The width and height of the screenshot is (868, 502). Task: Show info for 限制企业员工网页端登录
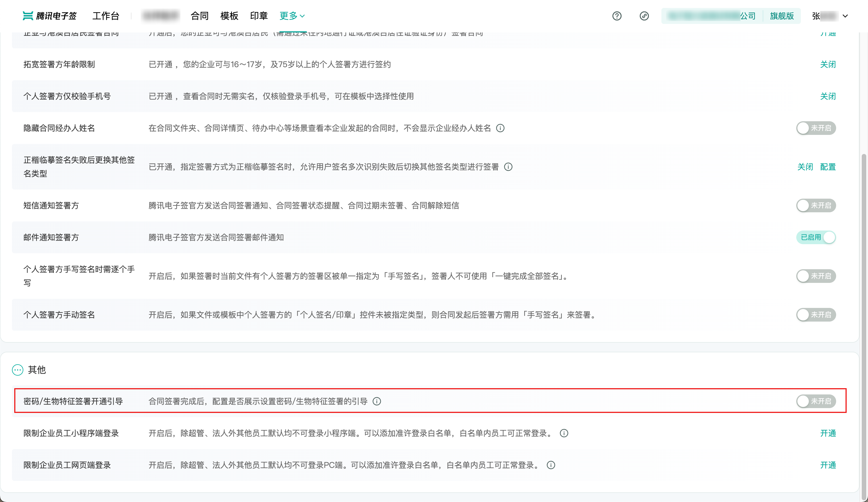pyautogui.click(x=551, y=465)
